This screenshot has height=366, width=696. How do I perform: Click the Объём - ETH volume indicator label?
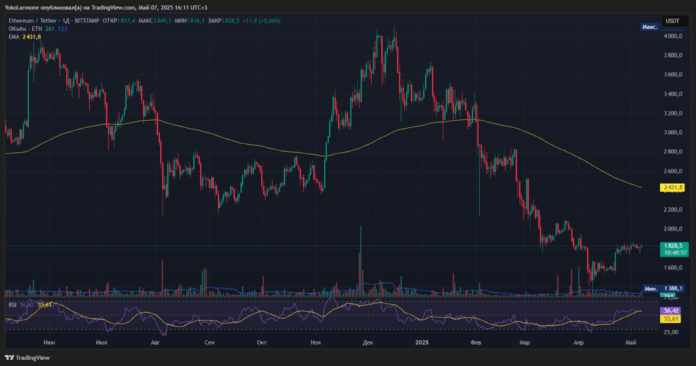[25, 29]
